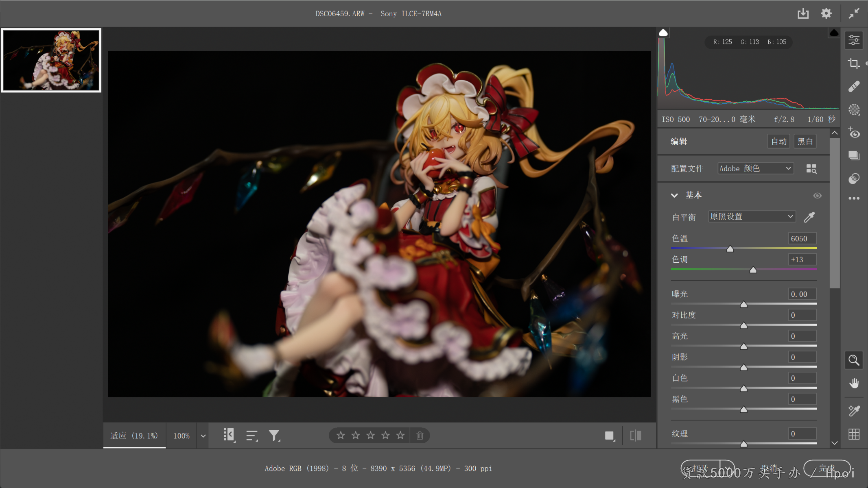The width and height of the screenshot is (868, 488).
Task: Collapse the Basic panel section
Action: (x=674, y=196)
